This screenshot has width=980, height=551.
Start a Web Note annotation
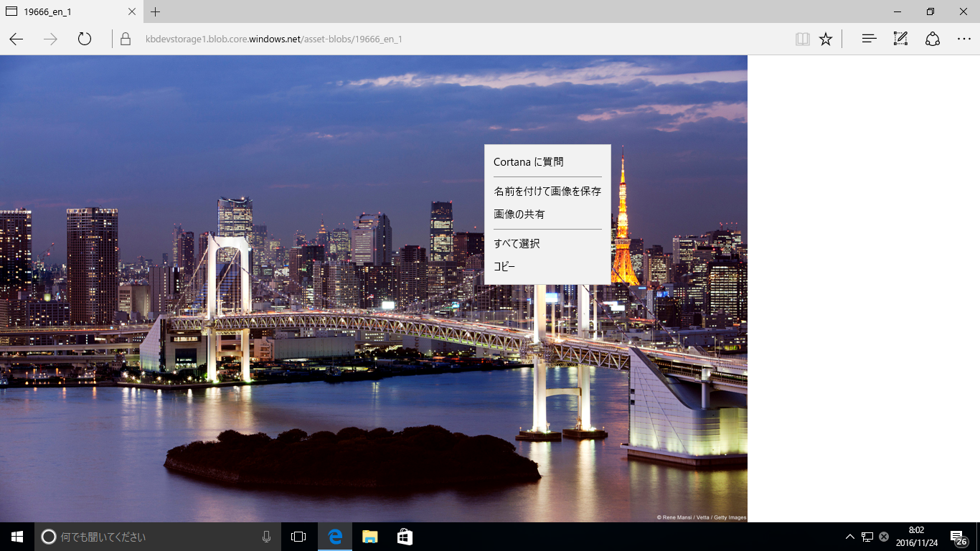900,39
